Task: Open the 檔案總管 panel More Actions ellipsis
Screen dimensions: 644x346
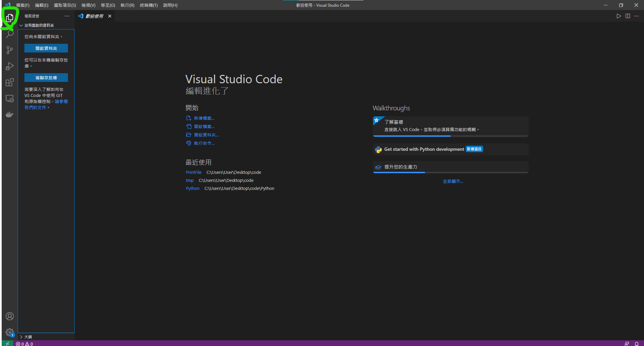Action: click(x=67, y=16)
